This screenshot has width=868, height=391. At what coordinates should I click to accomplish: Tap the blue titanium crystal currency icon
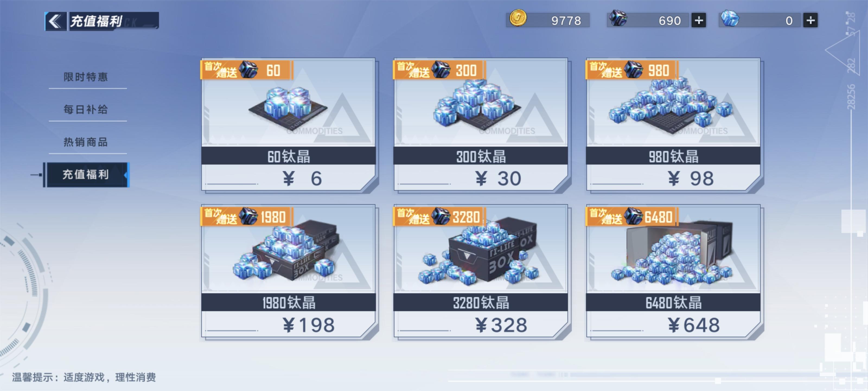click(729, 18)
